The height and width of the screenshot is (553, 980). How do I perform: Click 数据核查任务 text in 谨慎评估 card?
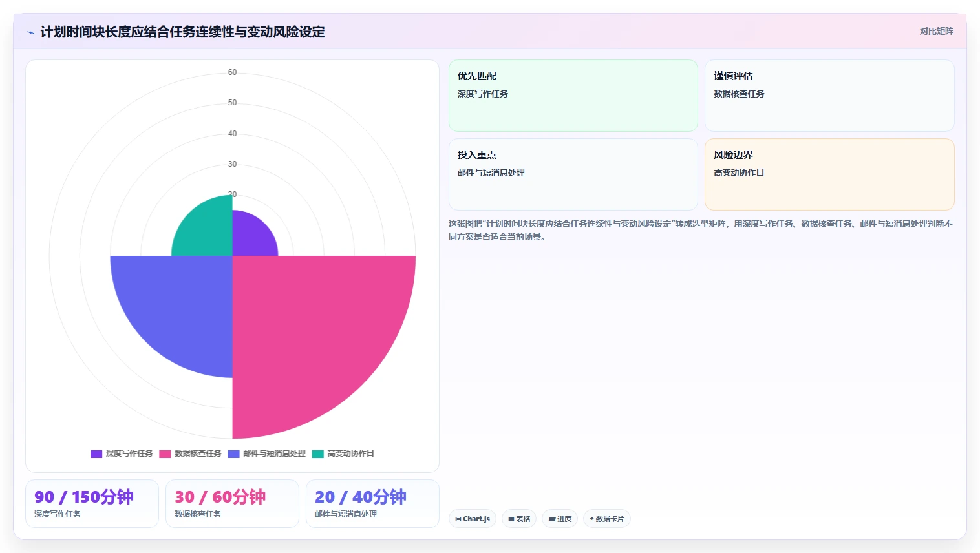point(739,94)
